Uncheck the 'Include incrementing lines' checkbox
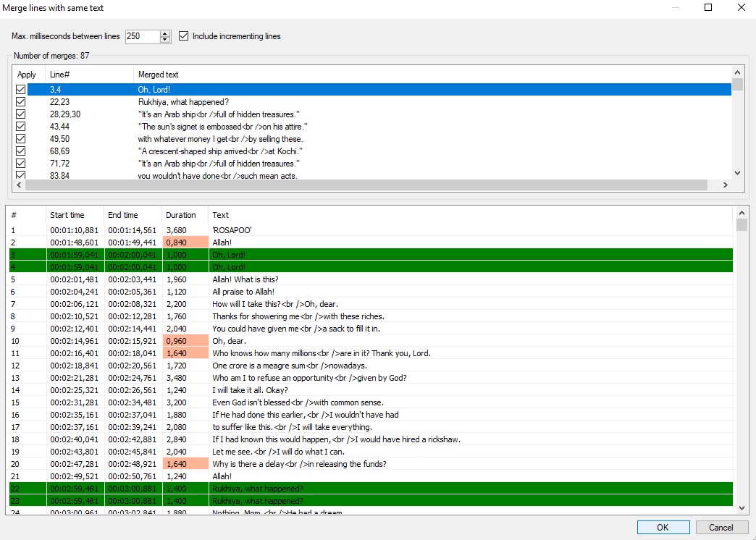This screenshot has width=756, height=540. point(184,36)
